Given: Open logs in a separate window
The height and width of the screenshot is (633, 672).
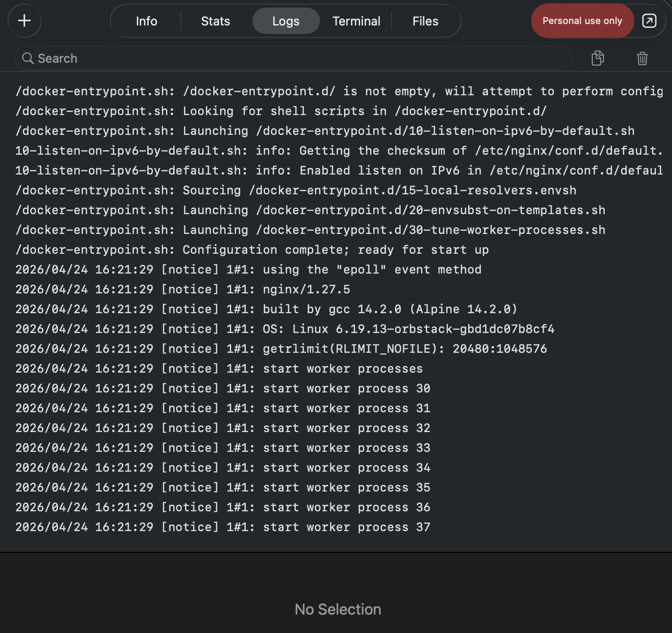Looking at the screenshot, I should click(649, 21).
